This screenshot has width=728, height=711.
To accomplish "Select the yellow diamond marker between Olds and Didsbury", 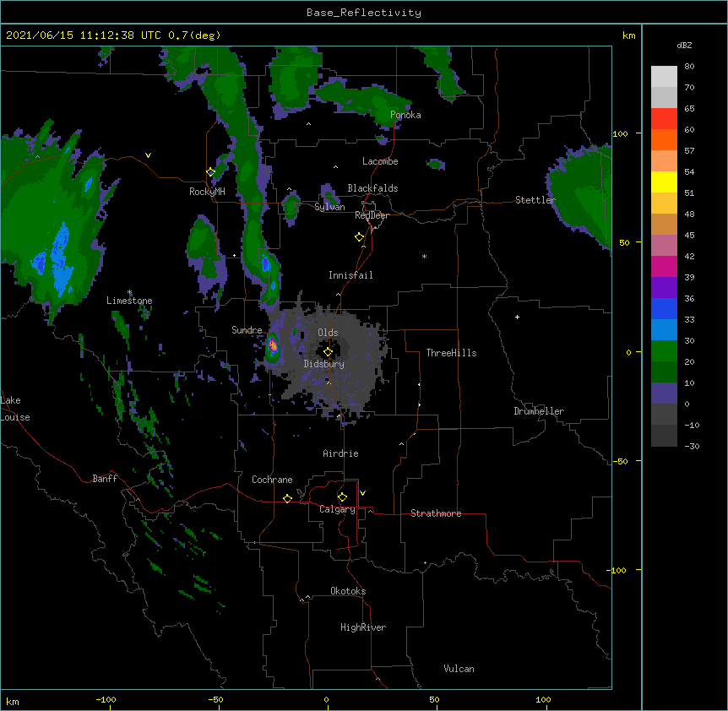I will [x=328, y=352].
